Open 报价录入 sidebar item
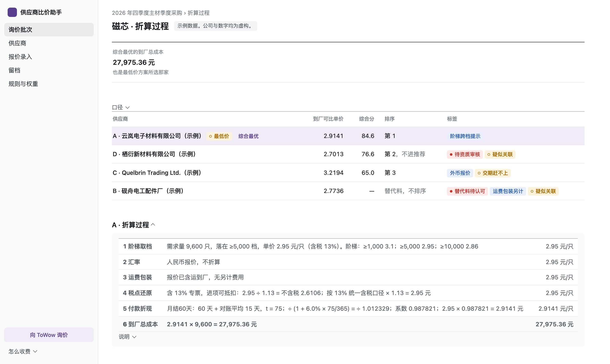Image resolution: width=610 pixels, height=364 pixels. click(x=49, y=57)
